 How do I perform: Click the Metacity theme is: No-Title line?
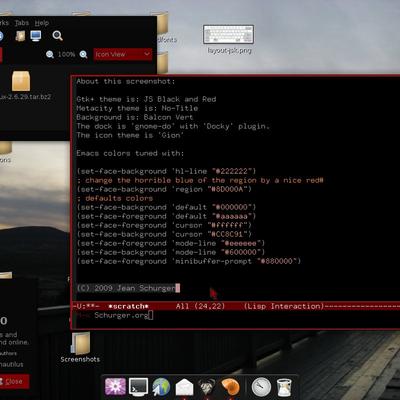click(x=137, y=108)
